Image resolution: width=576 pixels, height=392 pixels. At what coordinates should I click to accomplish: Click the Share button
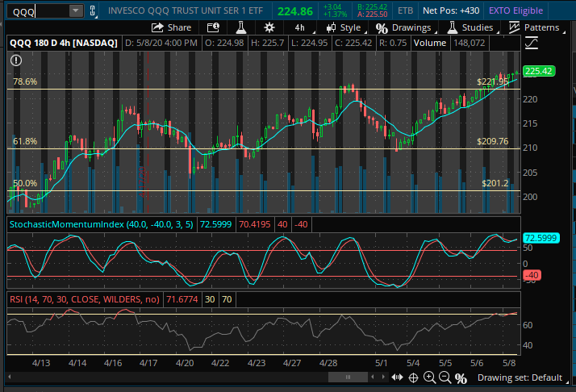[x=172, y=27]
